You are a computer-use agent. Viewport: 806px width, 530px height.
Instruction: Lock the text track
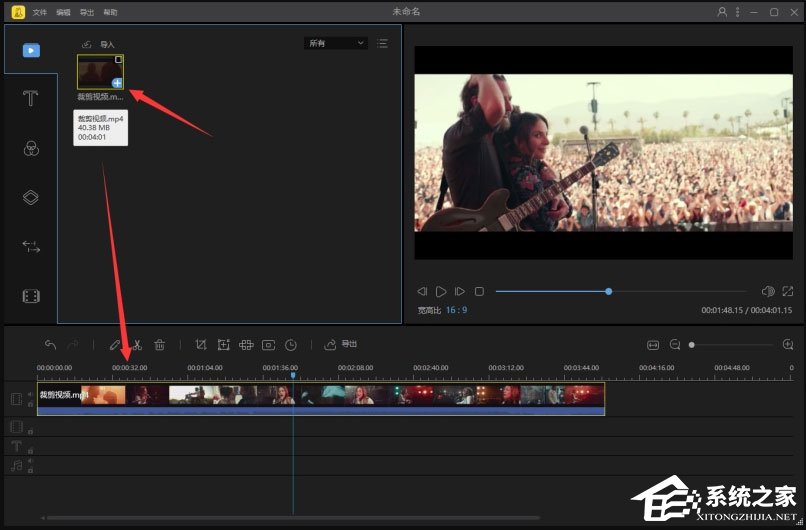[x=30, y=450]
